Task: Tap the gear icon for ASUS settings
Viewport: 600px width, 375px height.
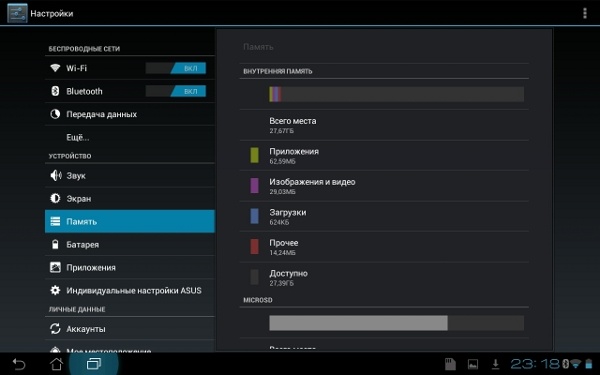Action: click(x=55, y=290)
